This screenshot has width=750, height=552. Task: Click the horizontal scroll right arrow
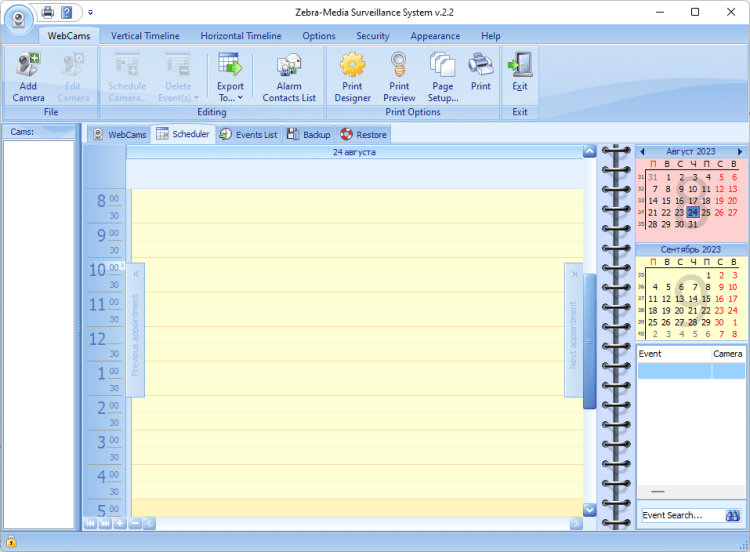(x=576, y=524)
